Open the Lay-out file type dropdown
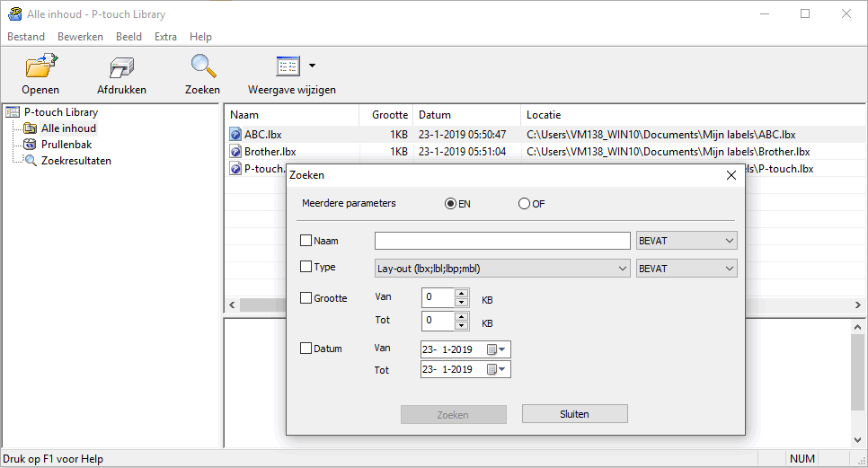This screenshot has height=468, width=868. [x=502, y=269]
